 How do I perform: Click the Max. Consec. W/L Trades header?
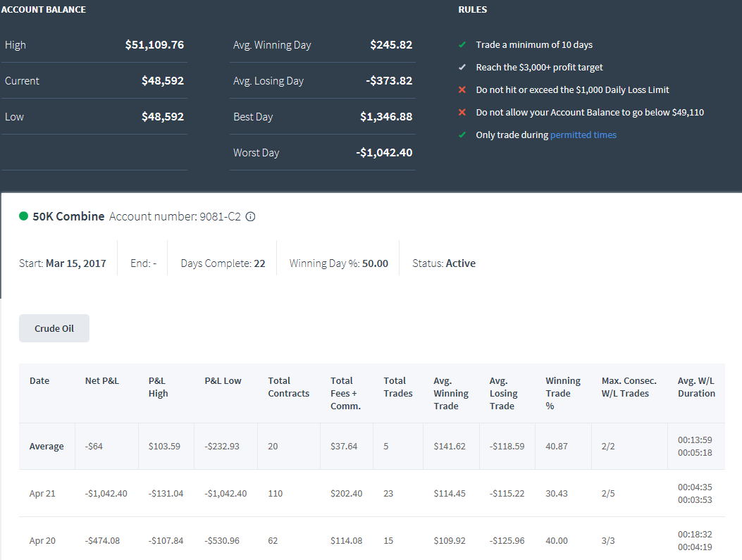pos(629,387)
